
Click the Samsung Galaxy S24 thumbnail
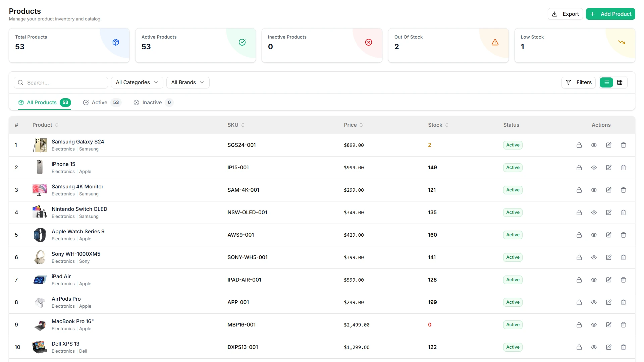coord(40,145)
